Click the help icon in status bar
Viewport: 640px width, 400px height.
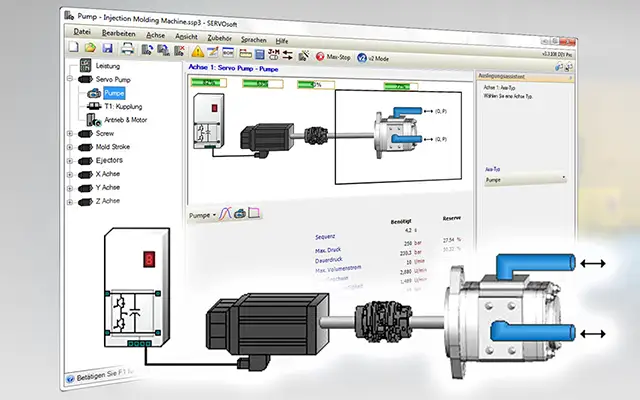tap(70, 379)
